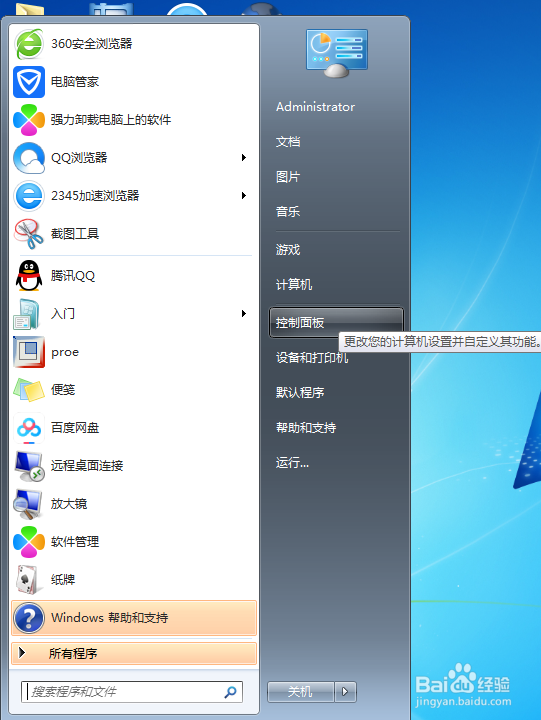Image resolution: width=541 pixels, height=720 pixels.
Task: Open 远程桌面连接 icon
Action: (x=29, y=466)
